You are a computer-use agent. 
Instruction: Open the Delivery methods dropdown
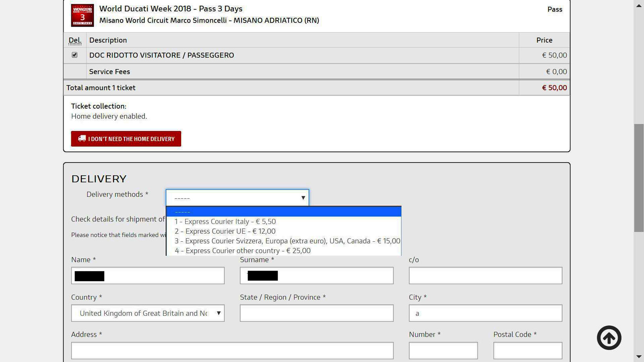pyautogui.click(x=237, y=198)
